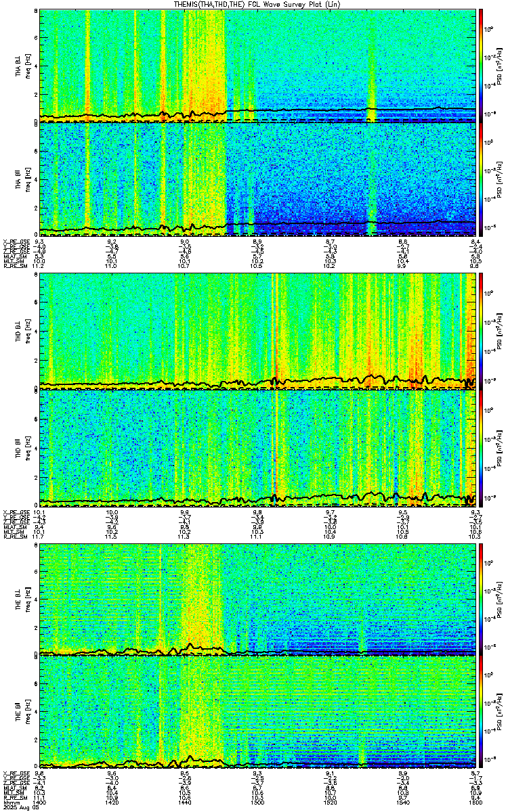The height and width of the screenshot is (812, 508).
Task: Click the 1600 time tick label
Action: (x=475, y=804)
